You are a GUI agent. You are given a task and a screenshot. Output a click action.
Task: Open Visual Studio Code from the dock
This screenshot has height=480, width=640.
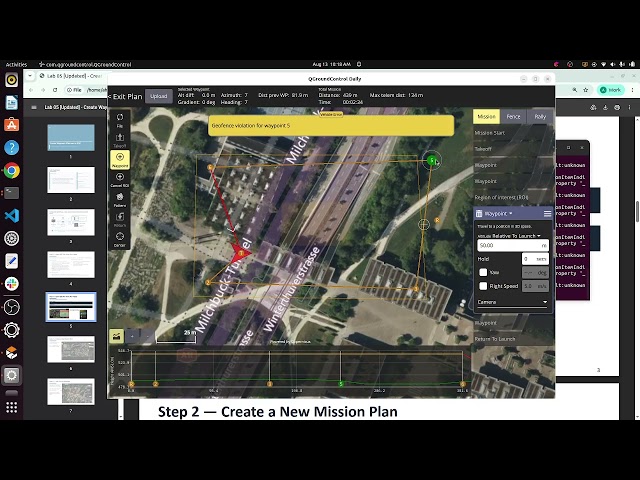(x=11, y=216)
